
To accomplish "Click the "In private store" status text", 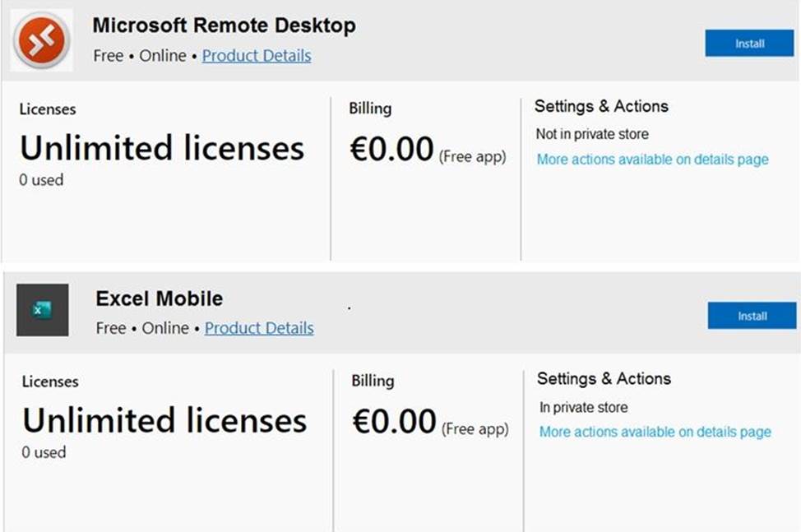I will click(x=583, y=407).
